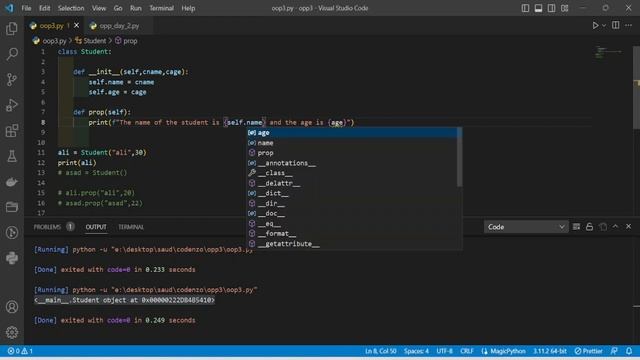640x360 pixels.
Task: Open output log in editor icon
Action: [x=603, y=227]
